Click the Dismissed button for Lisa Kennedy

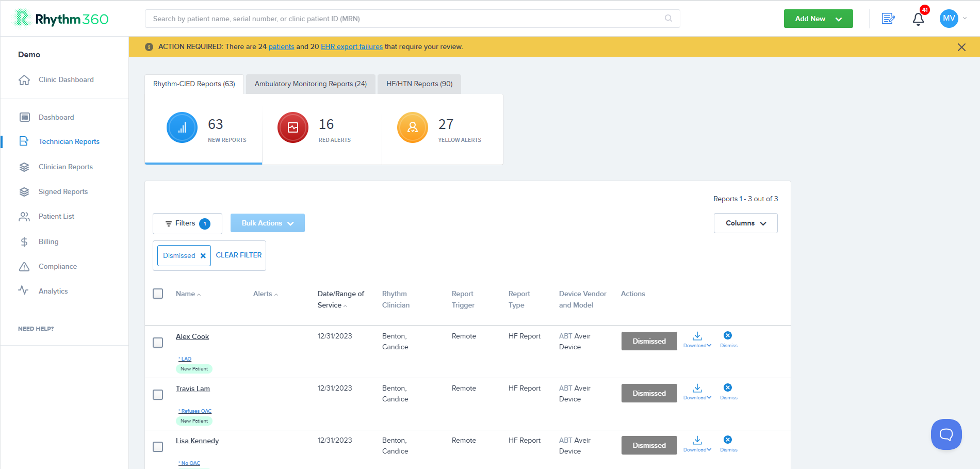649,445
